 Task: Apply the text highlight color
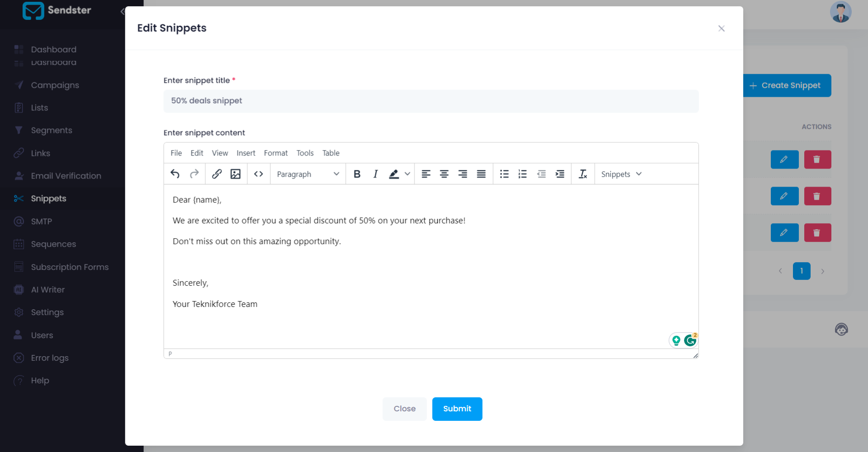tap(394, 174)
